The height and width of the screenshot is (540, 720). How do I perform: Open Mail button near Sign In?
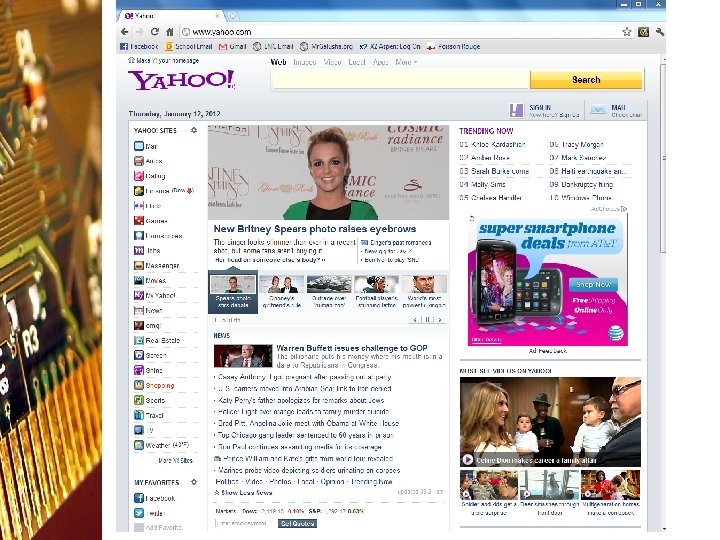(x=615, y=111)
